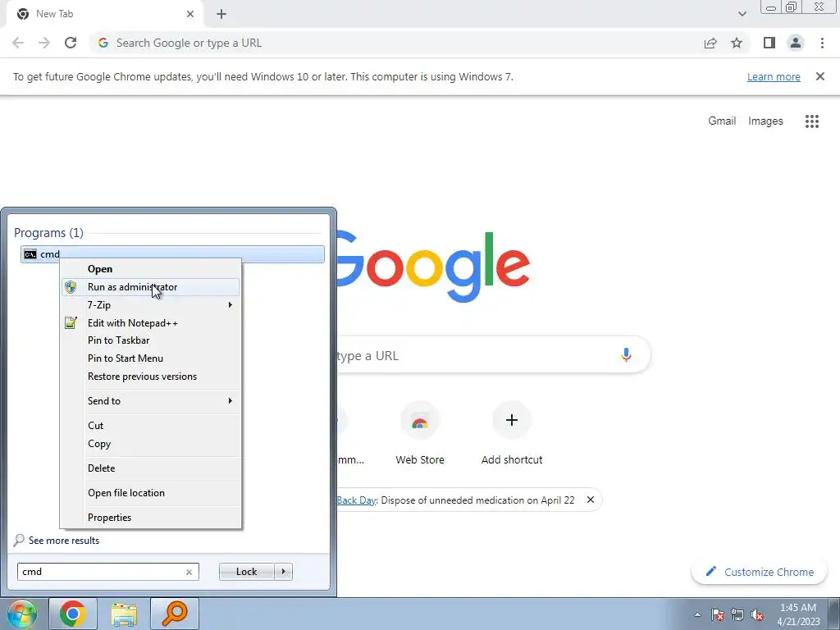Open the tab search chevron
The height and width of the screenshot is (630, 840).
click(x=742, y=14)
